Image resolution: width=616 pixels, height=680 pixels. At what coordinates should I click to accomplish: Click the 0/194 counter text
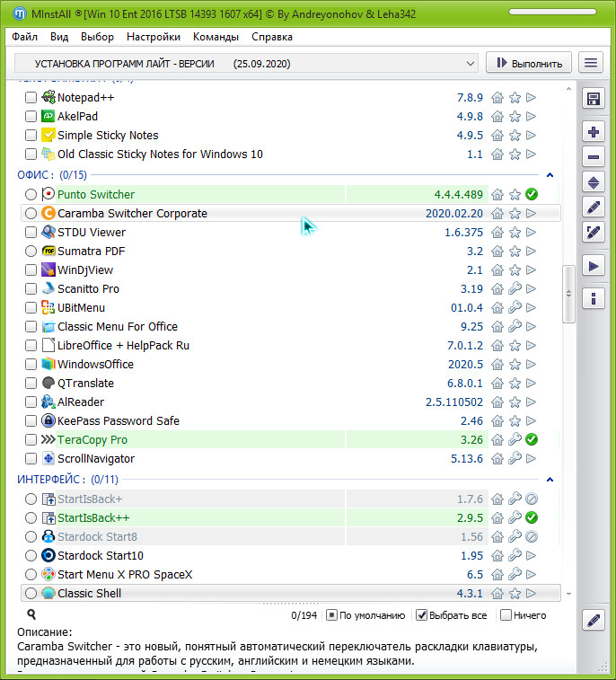point(304,615)
